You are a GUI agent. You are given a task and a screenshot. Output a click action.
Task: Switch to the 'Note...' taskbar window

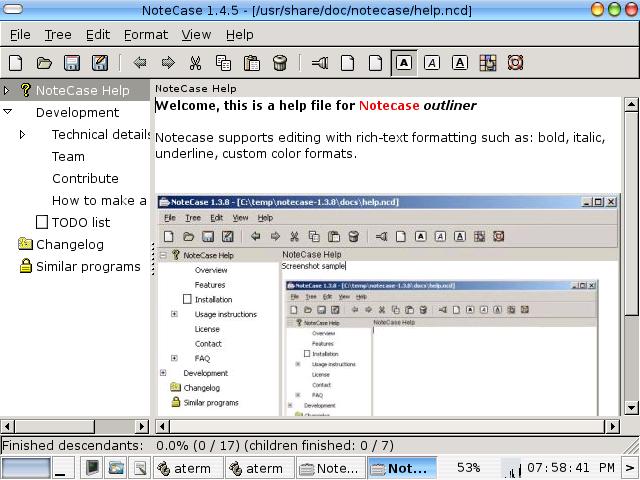(x=331, y=468)
